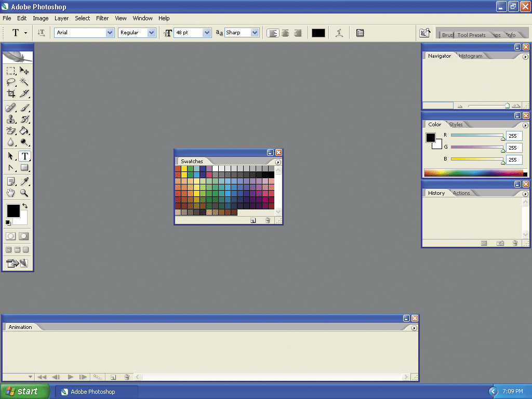Pick the Clone Stamp tool
Viewport: 532px width, 399px height.
11,119
